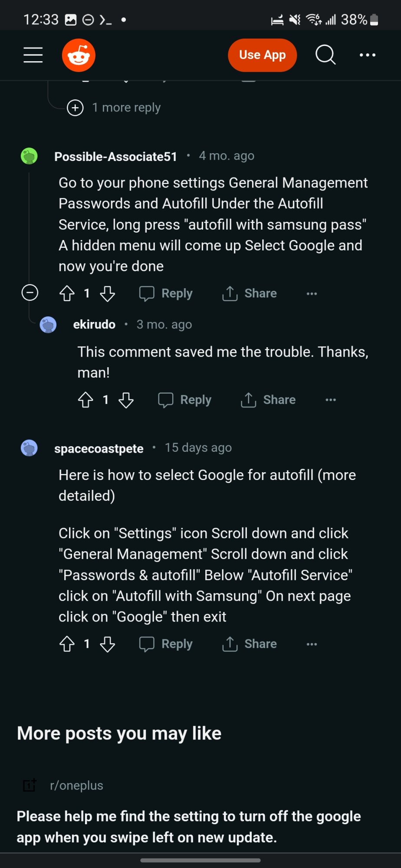Open the hamburger navigation menu
401x868 pixels.
33,55
